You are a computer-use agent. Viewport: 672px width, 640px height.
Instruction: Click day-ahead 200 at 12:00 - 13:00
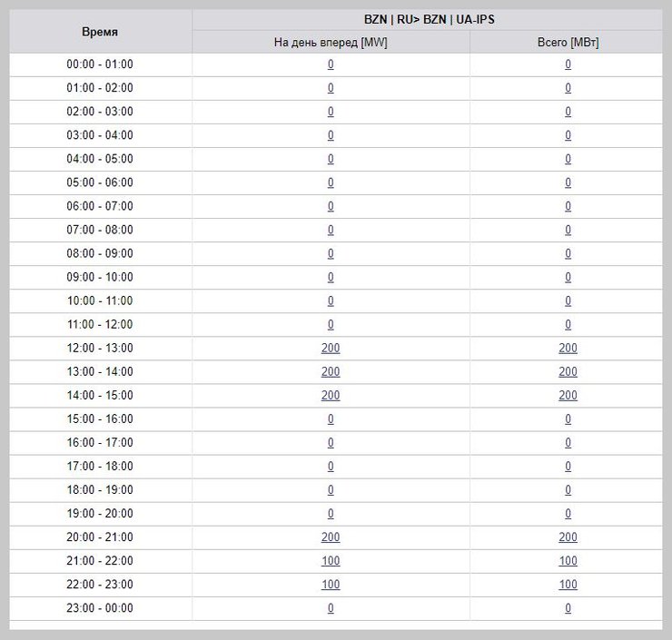point(331,348)
